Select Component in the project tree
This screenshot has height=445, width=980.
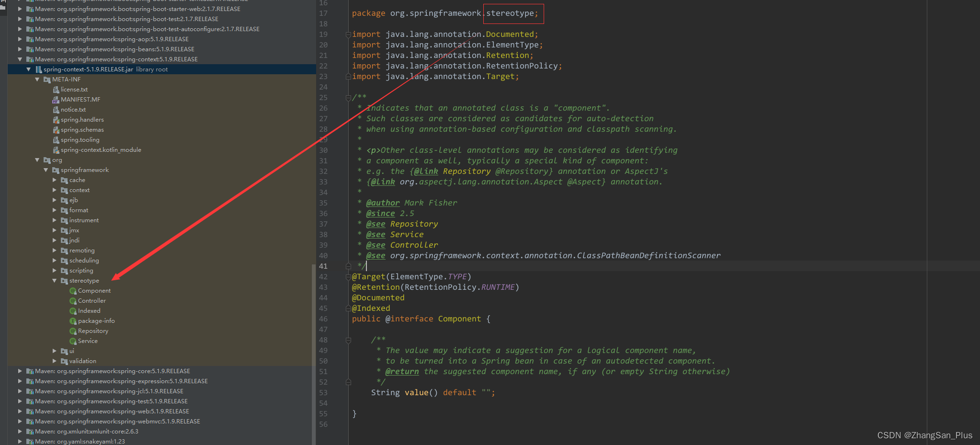tap(94, 291)
